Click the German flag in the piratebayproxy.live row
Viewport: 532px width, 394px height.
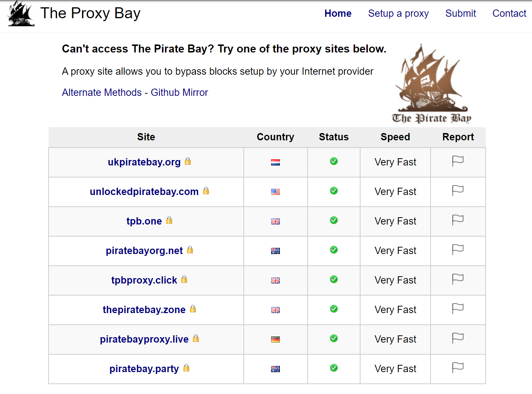pos(275,339)
